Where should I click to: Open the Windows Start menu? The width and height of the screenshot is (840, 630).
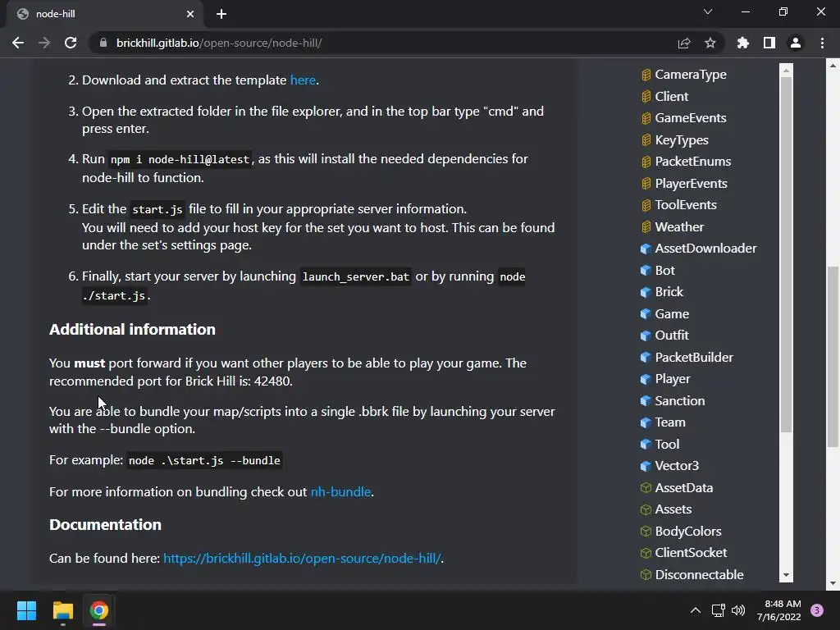[26, 610]
